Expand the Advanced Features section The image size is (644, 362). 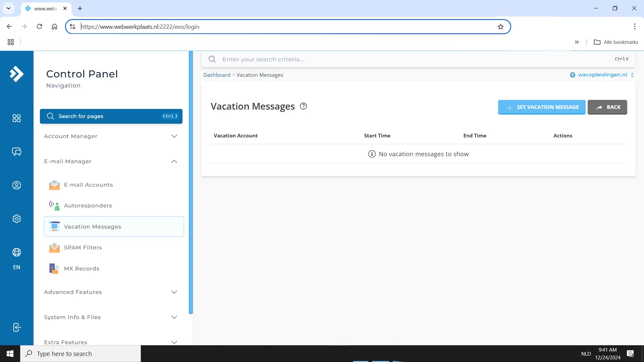tap(111, 292)
